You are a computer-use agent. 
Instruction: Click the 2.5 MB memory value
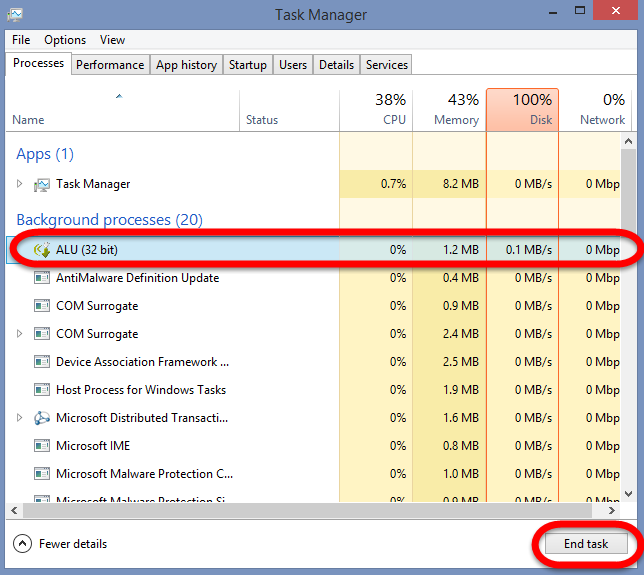[x=461, y=362]
